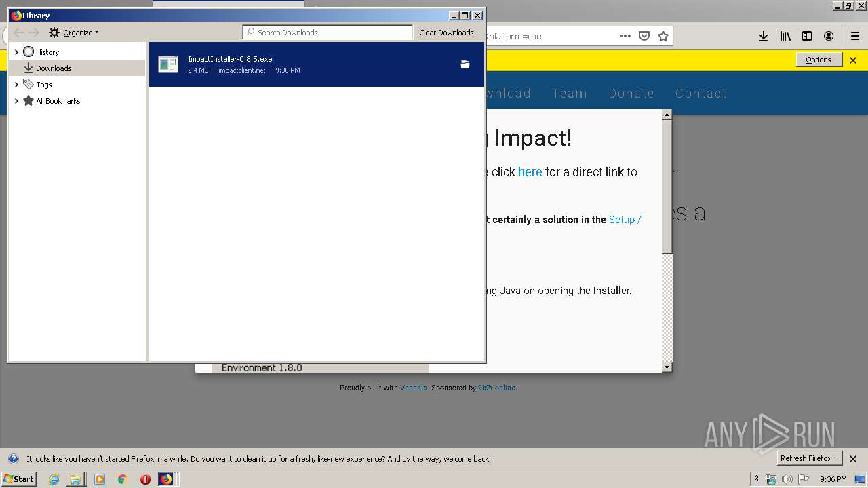This screenshot has width=868, height=488.
Task: Click the volume speaker tray icon
Action: (x=787, y=479)
